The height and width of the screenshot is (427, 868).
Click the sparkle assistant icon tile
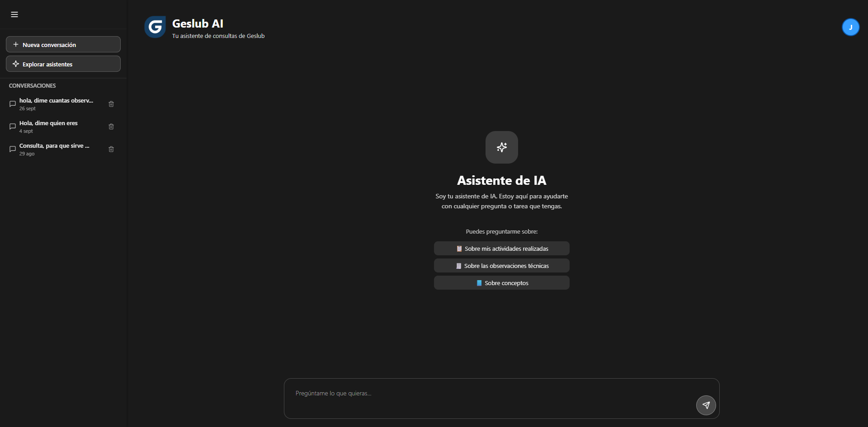(x=502, y=147)
